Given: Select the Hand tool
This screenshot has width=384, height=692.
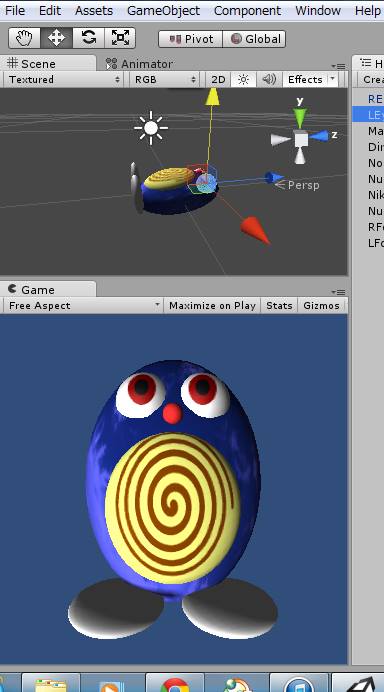Looking at the screenshot, I should 25,38.
